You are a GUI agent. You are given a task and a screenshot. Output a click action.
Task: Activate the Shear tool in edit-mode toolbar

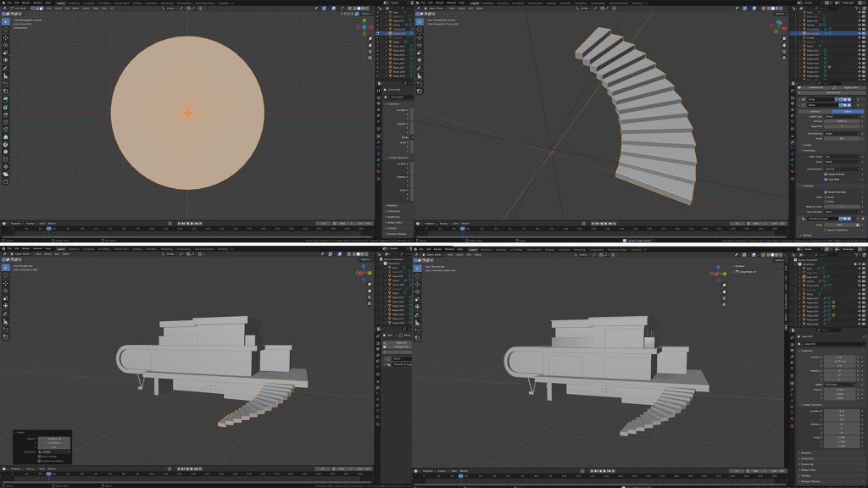(5, 172)
